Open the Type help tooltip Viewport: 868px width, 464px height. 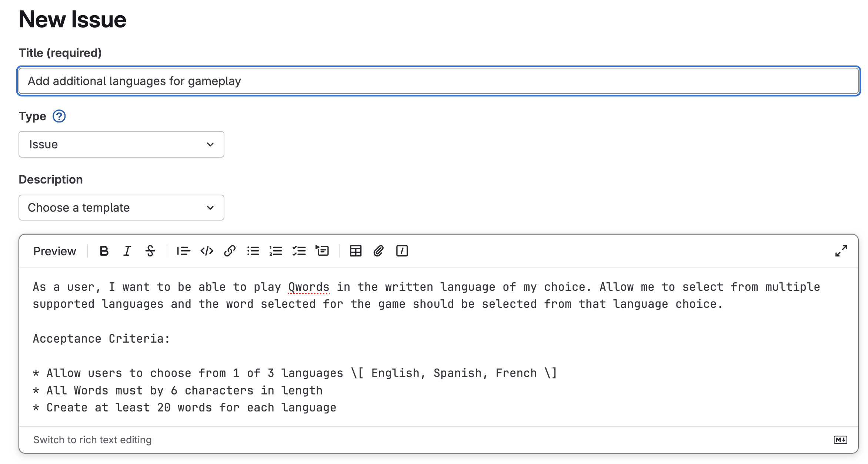(x=59, y=116)
